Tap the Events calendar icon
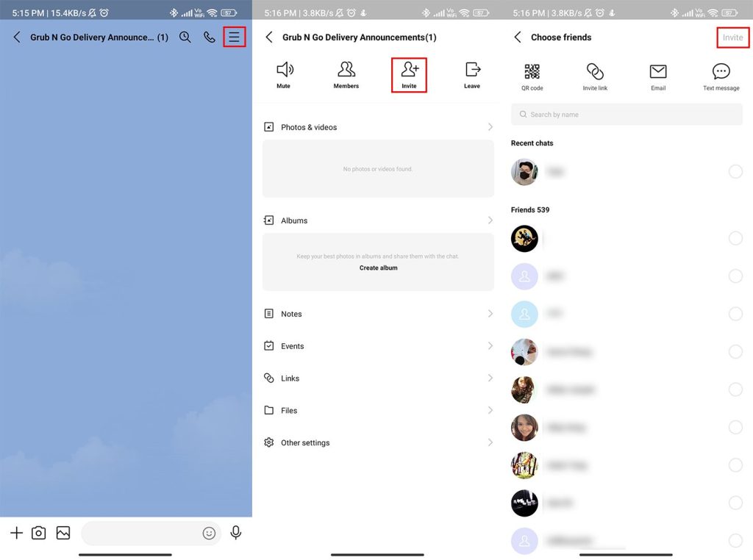Viewport: 753px width, 560px height. point(269,345)
